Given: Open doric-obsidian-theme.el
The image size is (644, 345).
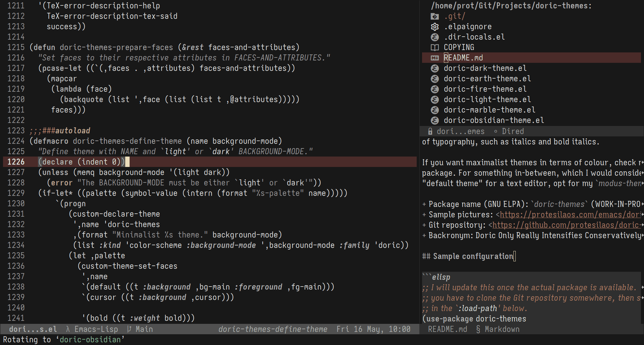Looking at the screenshot, I should coord(494,120).
